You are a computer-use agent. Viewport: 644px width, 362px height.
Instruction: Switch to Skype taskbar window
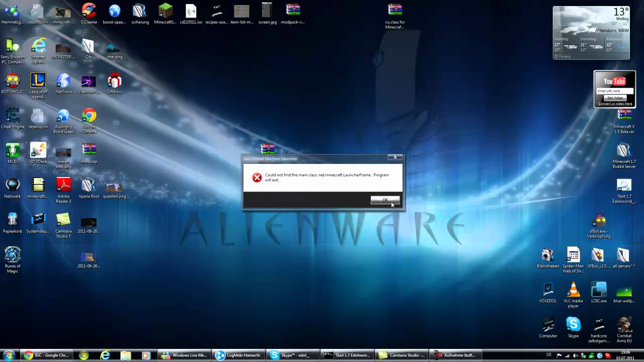[292, 355]
